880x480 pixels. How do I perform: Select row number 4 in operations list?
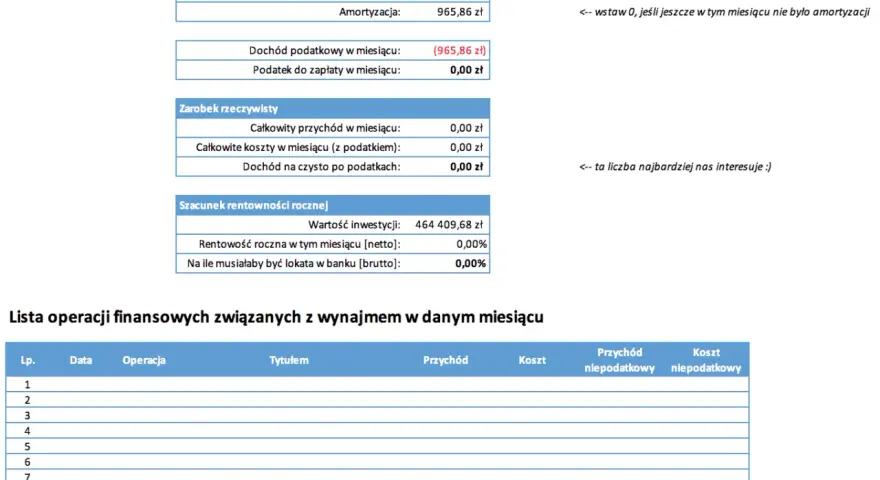27,431
